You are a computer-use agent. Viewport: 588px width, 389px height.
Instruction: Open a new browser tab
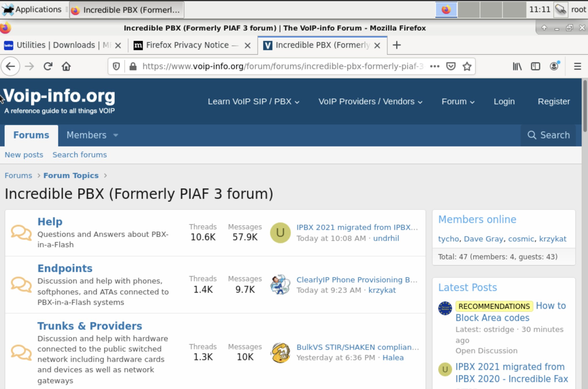pos(397,45)
